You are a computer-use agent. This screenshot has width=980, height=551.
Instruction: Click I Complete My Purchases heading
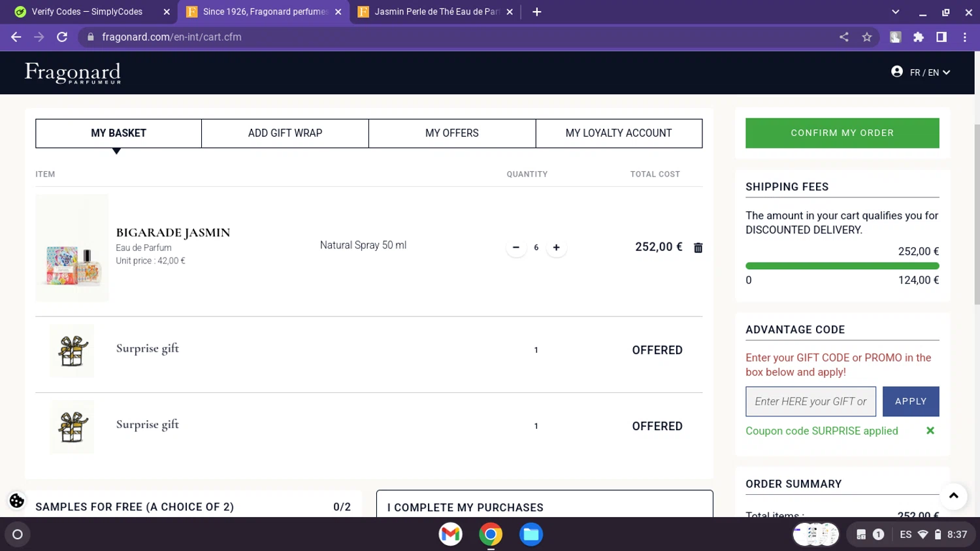tap(465, 508)
